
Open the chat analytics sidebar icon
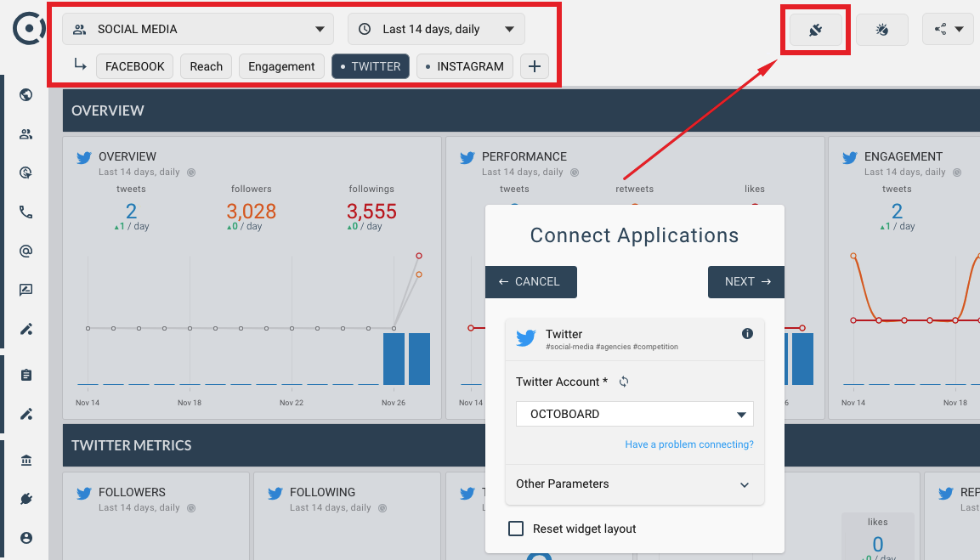click(x=25, y=290)
